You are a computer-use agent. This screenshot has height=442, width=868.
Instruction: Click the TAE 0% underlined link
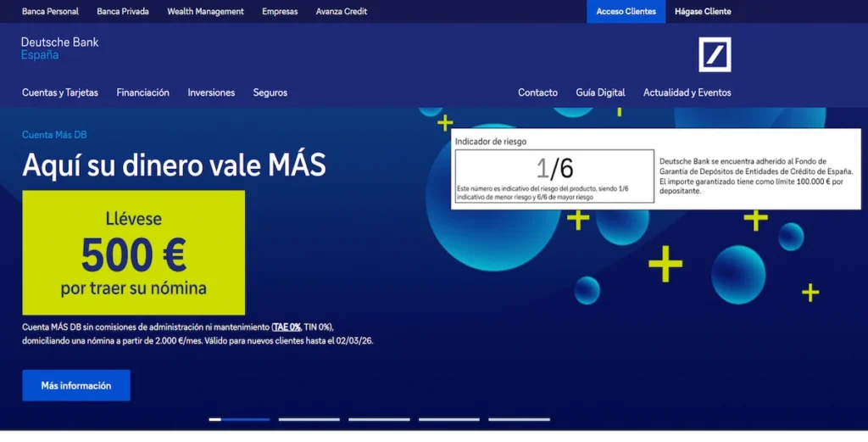(x=287, y=327)
